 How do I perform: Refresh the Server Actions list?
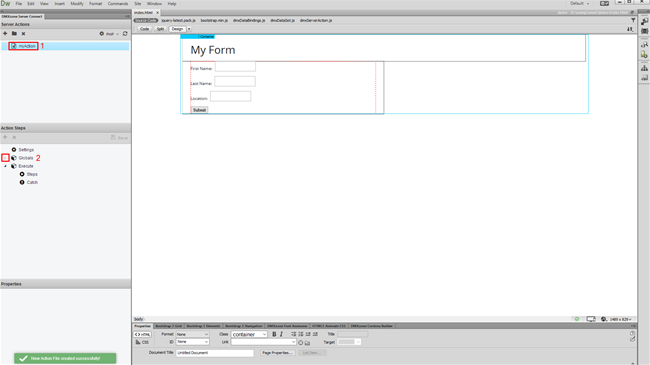tap(125, 34)
